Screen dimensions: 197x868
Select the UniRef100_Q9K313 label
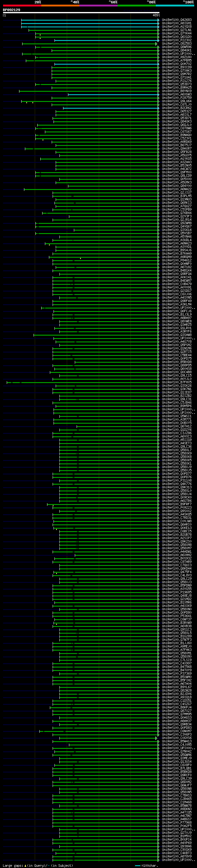[176, 487]
